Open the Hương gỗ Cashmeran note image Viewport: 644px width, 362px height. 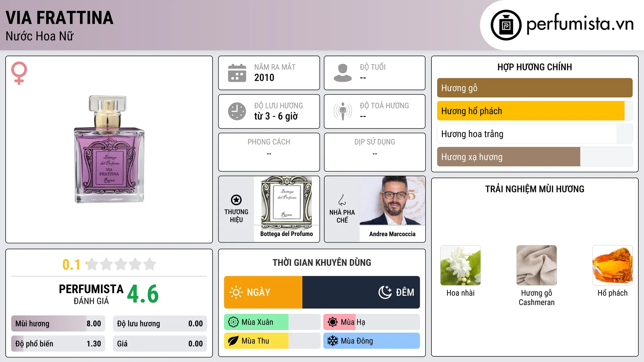(x=537, y=265)
